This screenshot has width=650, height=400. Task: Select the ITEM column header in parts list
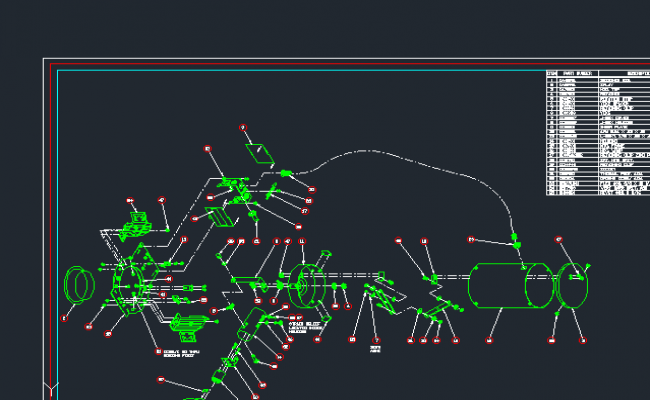(552, 73)
